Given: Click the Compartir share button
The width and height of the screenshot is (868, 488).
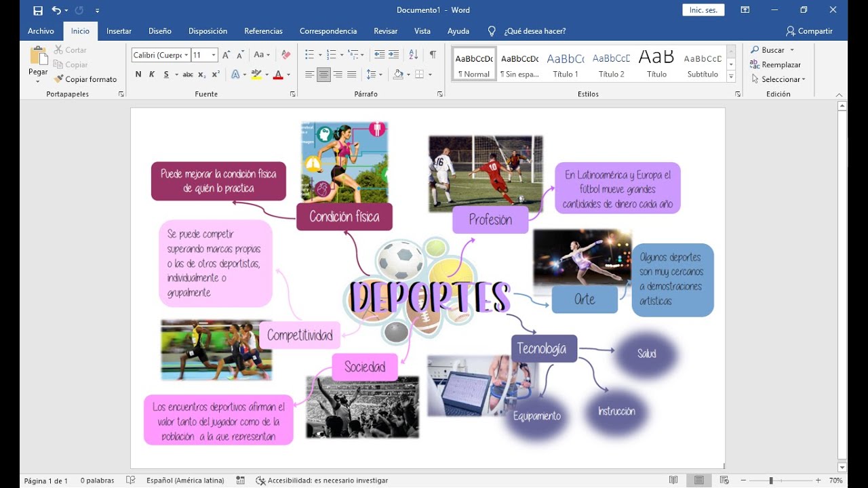Looking at the screenshot, I should click(x=809, y=31).
